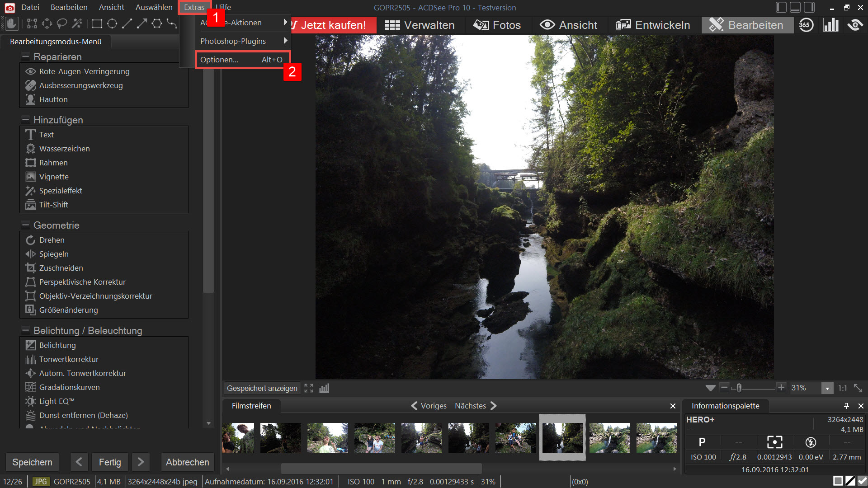Open the zoom percentage dropdown
The width and height of the screenshot is (868, 488).
(827, 388)
